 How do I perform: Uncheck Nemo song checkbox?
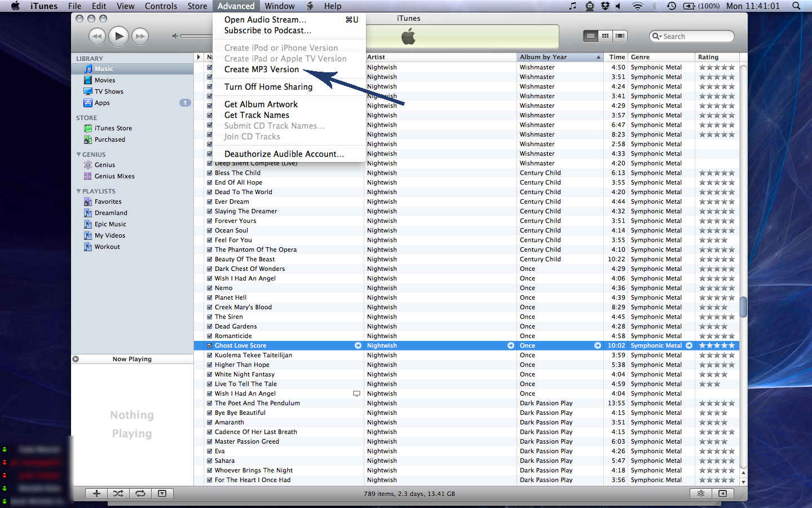[210, 288]
